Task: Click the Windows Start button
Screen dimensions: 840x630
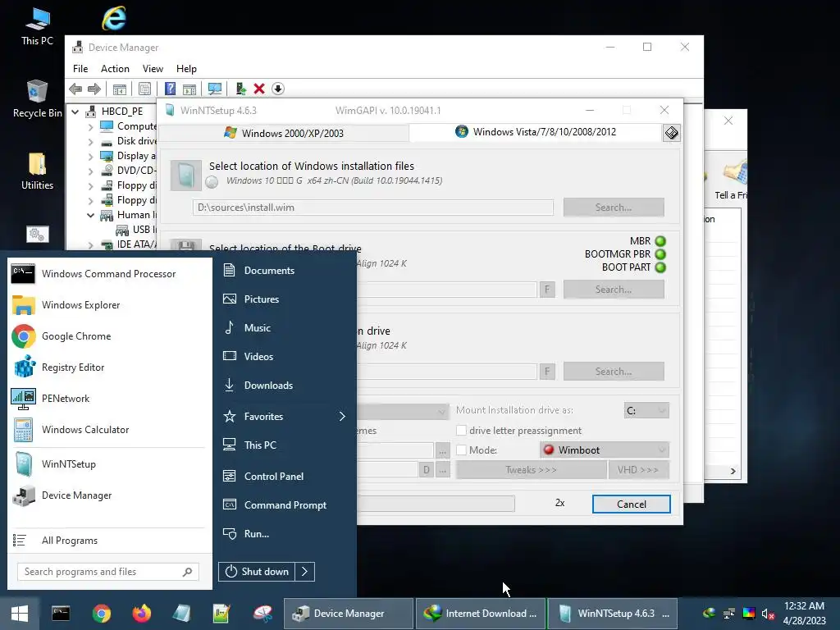Action: 20,614
